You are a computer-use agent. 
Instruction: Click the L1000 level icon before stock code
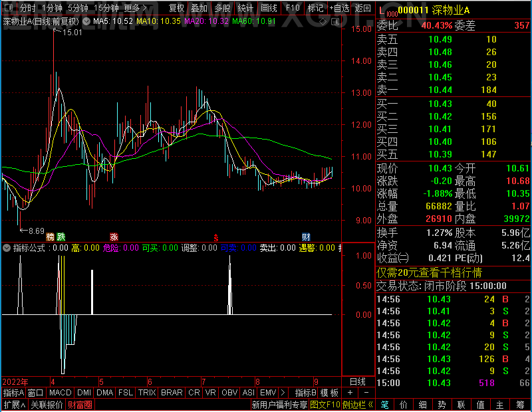(x=388, y=12)
